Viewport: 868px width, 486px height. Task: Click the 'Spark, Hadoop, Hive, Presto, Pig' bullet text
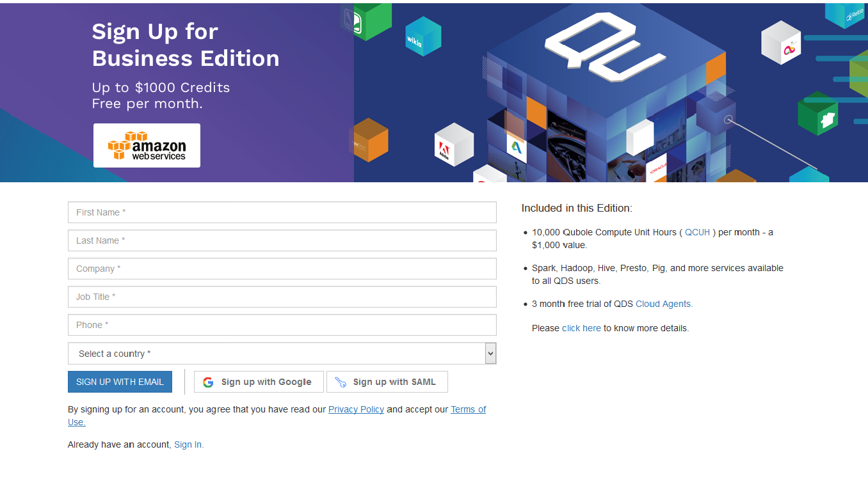(x=657, y=274)
